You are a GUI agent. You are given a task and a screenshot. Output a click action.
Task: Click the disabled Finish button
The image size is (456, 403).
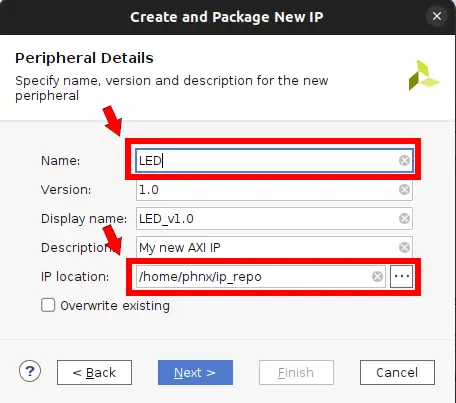point(296,372)
